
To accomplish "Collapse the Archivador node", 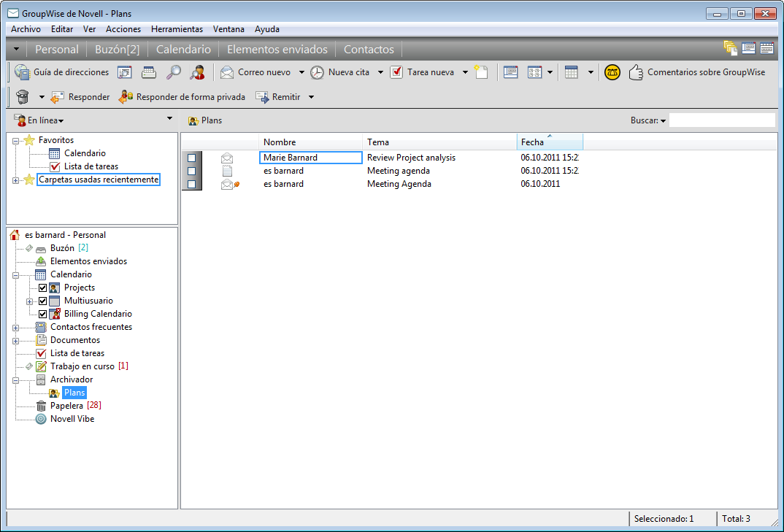I will tap(15, 380).
